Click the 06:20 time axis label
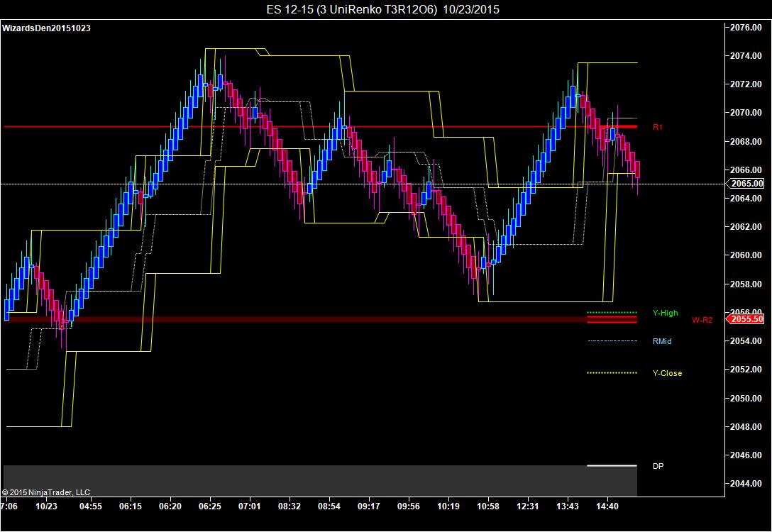The image size is (772, 532). click(170, 506)
